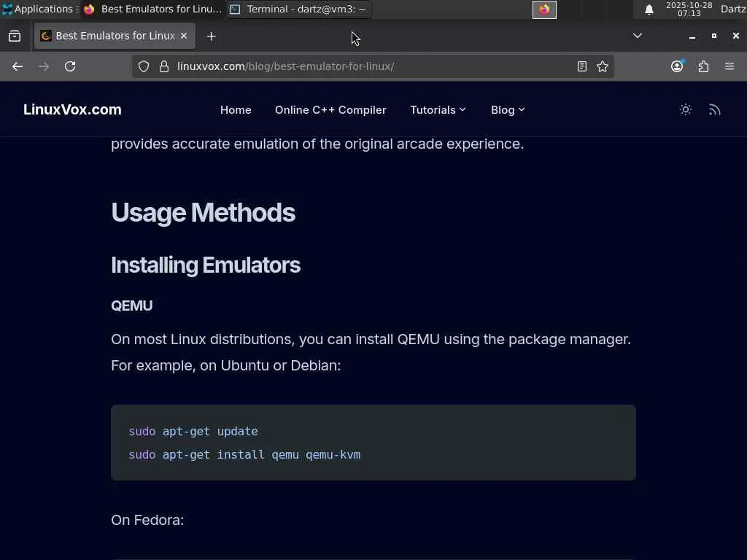
Task: Reload the current page
Action: [x=70, y=66]
